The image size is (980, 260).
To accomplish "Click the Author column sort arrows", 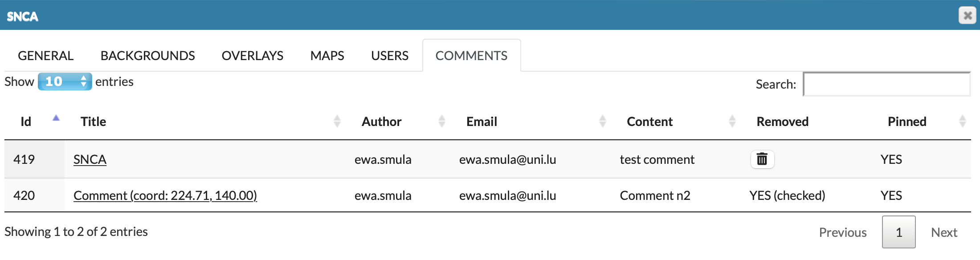I will click(441, 121).
